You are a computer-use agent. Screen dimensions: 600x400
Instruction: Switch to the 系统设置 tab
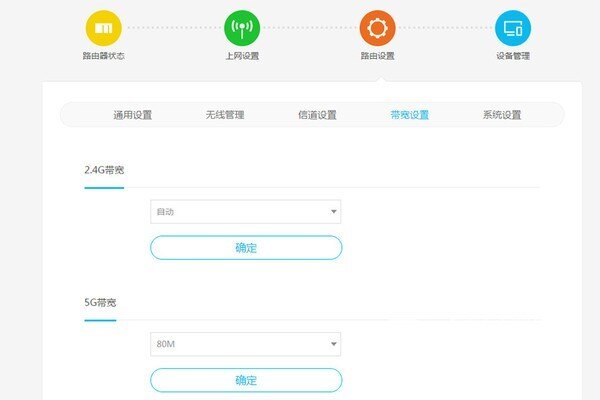click(x=501, y=115)
